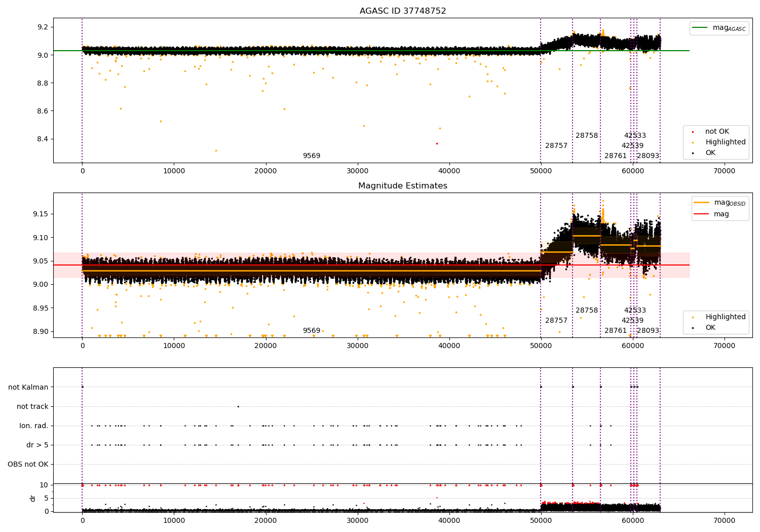Click x-axis tick 30000 under Magnitude Estimates plot

357,346
